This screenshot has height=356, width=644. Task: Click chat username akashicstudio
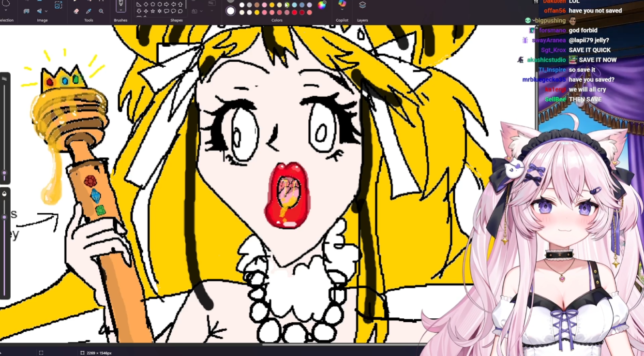pyautogui.click(x=546, y=60)
